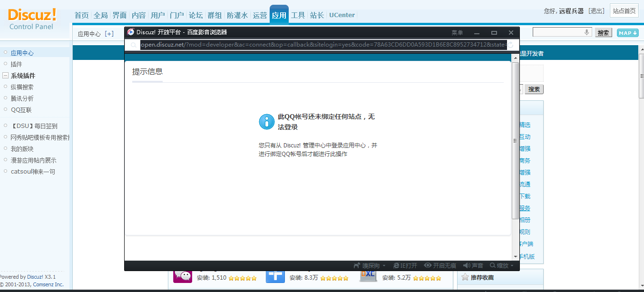This screenshot has width=644, height=292.
Task: Open the 内容 top menu
Action: click(x=139, y=15)
